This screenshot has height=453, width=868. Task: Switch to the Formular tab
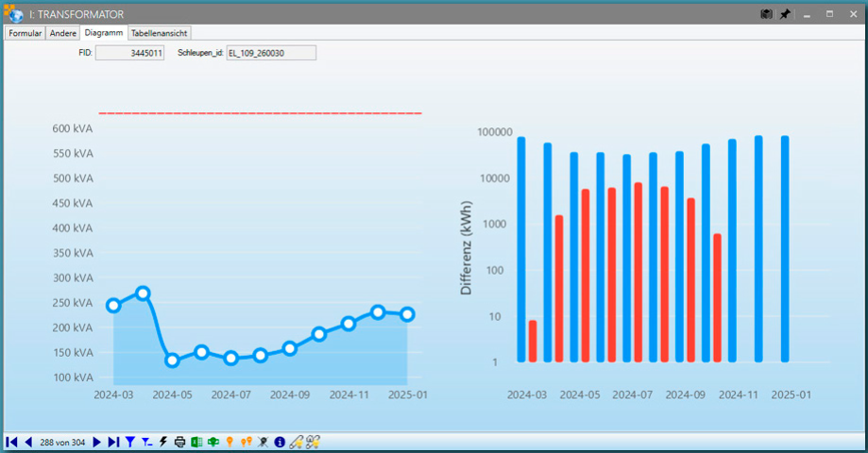tap(26, 32)
